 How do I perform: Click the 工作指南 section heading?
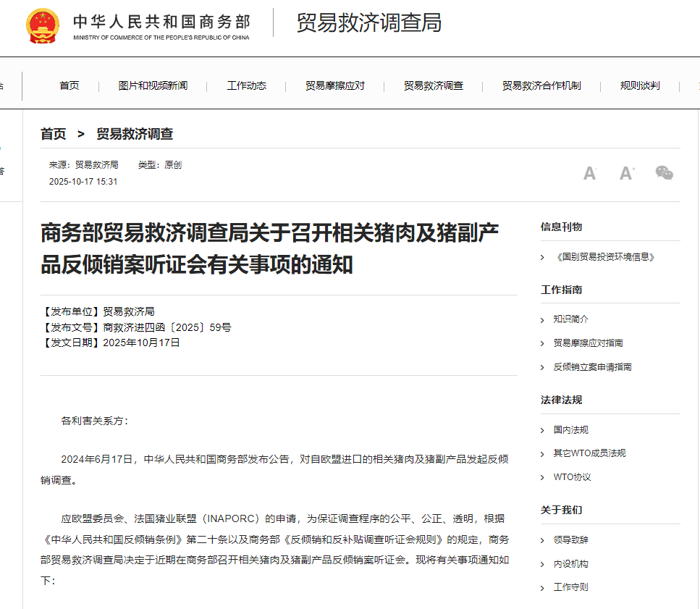[x=561, y=290]
